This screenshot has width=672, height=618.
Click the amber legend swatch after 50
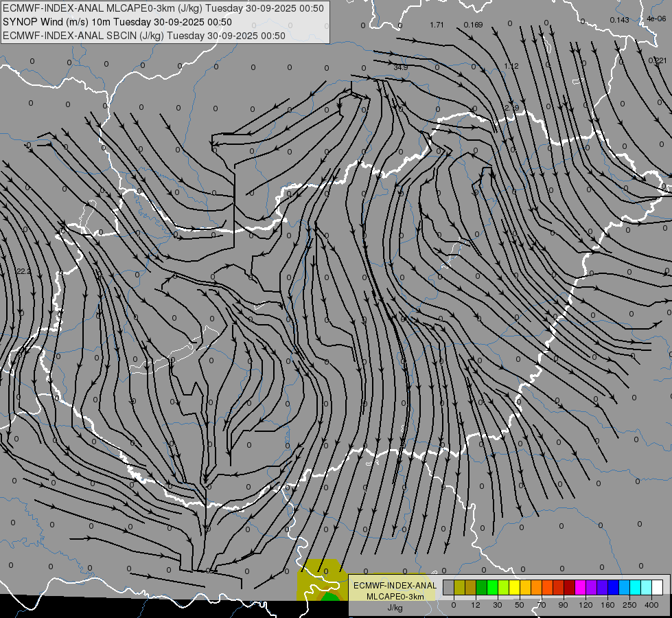tap(525, 588)
